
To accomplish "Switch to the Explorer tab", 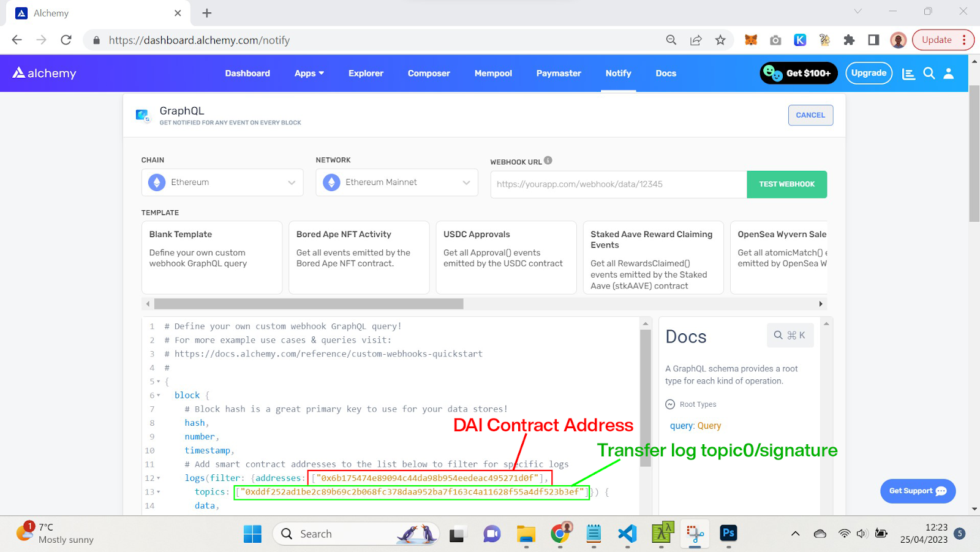I will tap(366, 74).
